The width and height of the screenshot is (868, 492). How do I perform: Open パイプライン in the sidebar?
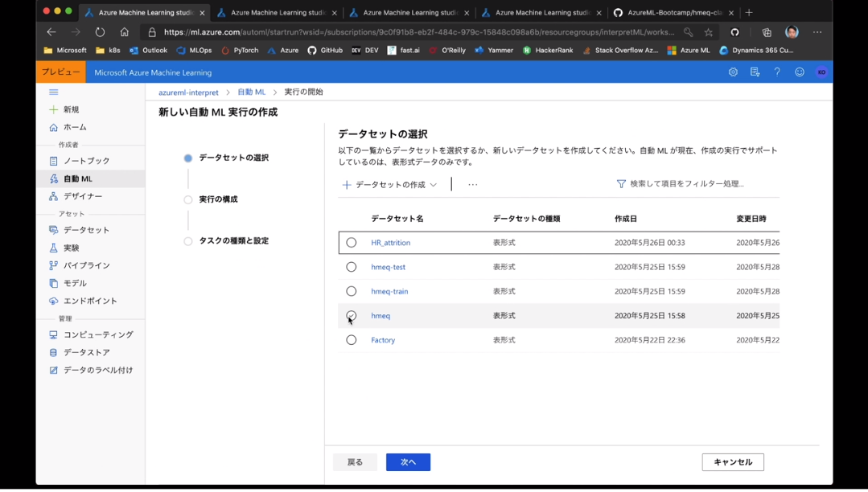[80, 265]
